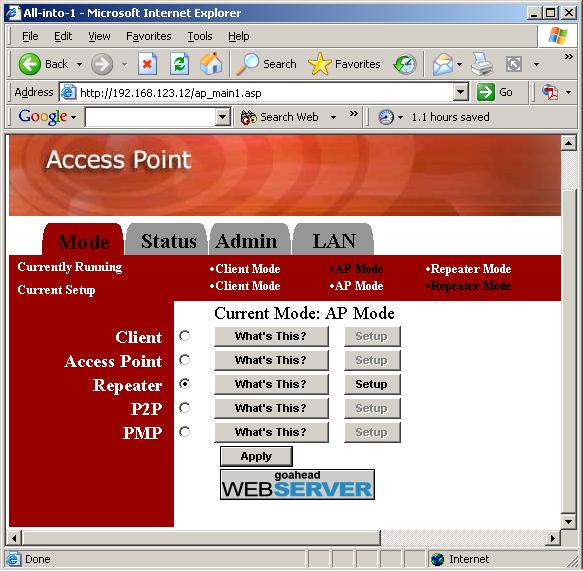Click the Print printer icon
Screen dimensions: 583x572
(x=482, y=64)
